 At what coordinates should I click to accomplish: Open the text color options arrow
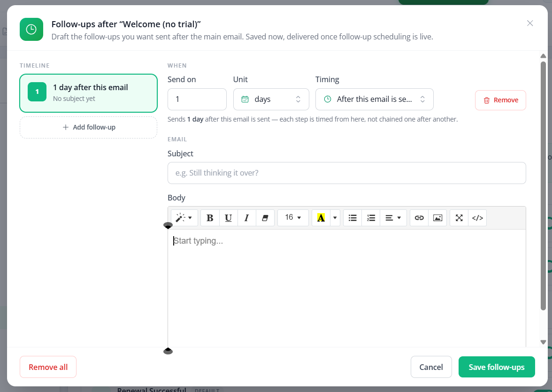pyautogui.click(x=335, y=218)
